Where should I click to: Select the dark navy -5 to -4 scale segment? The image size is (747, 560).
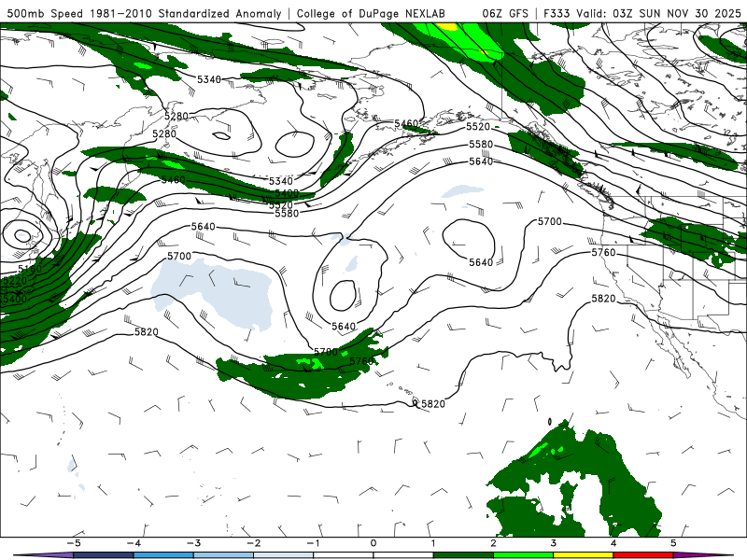pos(104,555)
